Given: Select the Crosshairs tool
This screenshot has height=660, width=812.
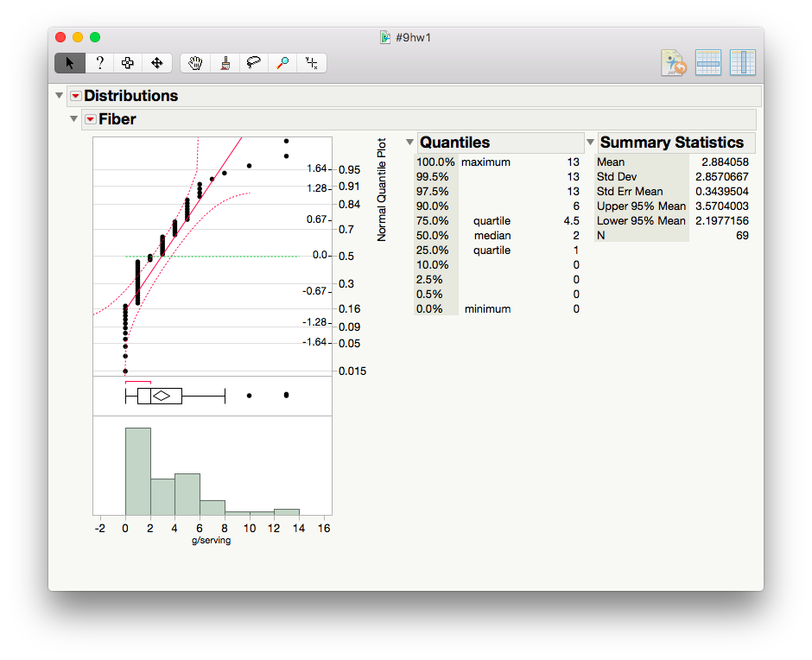Looking at the screenshot, I should point(312,63).
